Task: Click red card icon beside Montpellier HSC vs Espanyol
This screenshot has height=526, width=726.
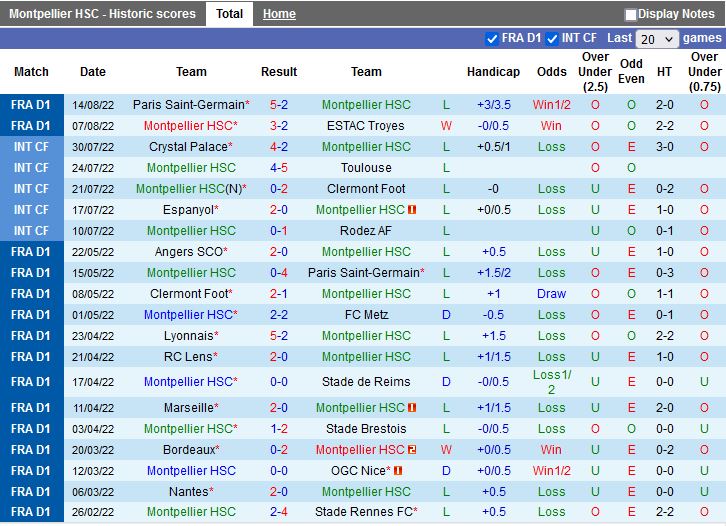Action: pos(412,210)
